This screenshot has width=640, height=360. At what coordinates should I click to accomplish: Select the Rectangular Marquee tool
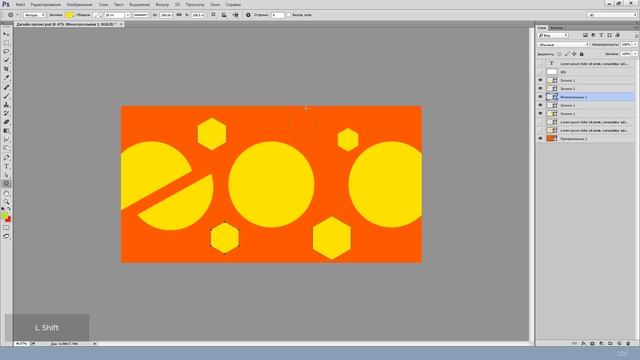[6, 43]
